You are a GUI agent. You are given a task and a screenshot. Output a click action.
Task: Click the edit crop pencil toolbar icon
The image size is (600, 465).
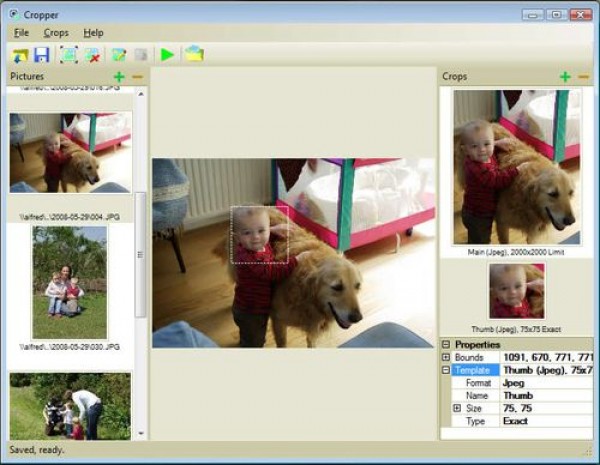coord(120,54)
